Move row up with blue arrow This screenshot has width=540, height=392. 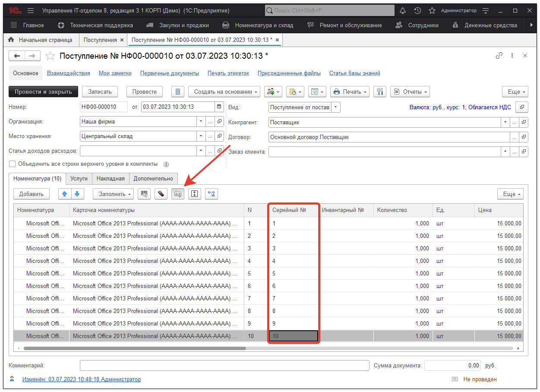[x=65, y=194]
